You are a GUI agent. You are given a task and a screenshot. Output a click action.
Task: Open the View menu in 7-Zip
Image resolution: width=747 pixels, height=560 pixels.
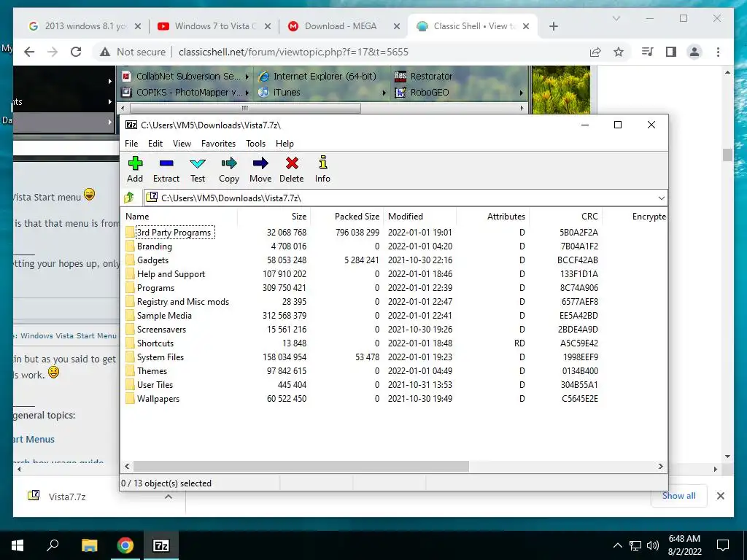coord(182,144)
